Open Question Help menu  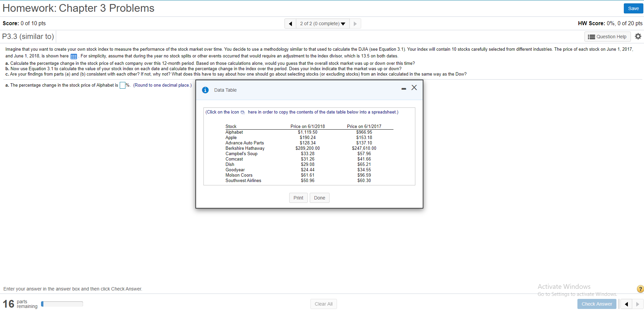click(607, 37)
